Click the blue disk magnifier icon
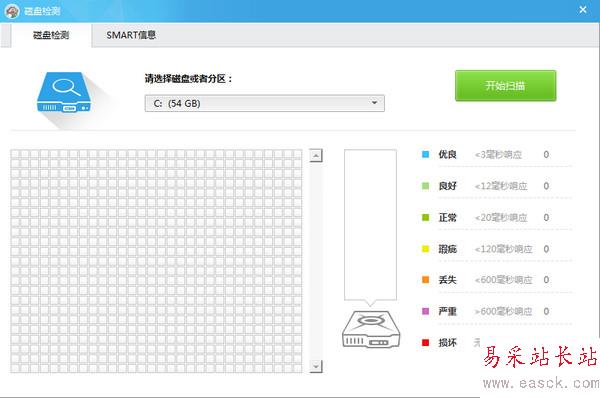Screen dimensions: 600x398 (64, 92)
